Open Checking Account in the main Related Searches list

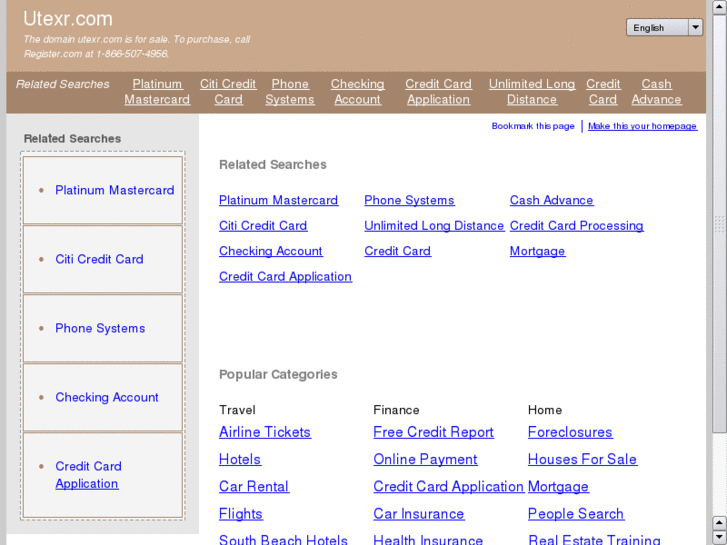pos(271,251)
